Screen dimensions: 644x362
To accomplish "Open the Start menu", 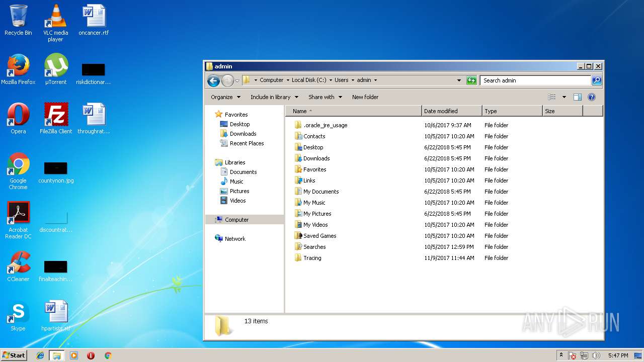I will point(14,355).
